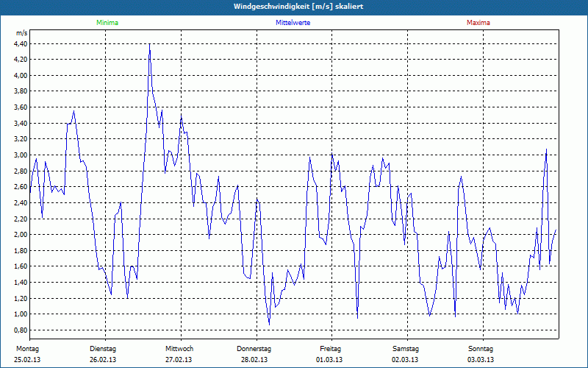588x368 pixels.
Task: Click the Dienstag day label
Action: [103, 349]
